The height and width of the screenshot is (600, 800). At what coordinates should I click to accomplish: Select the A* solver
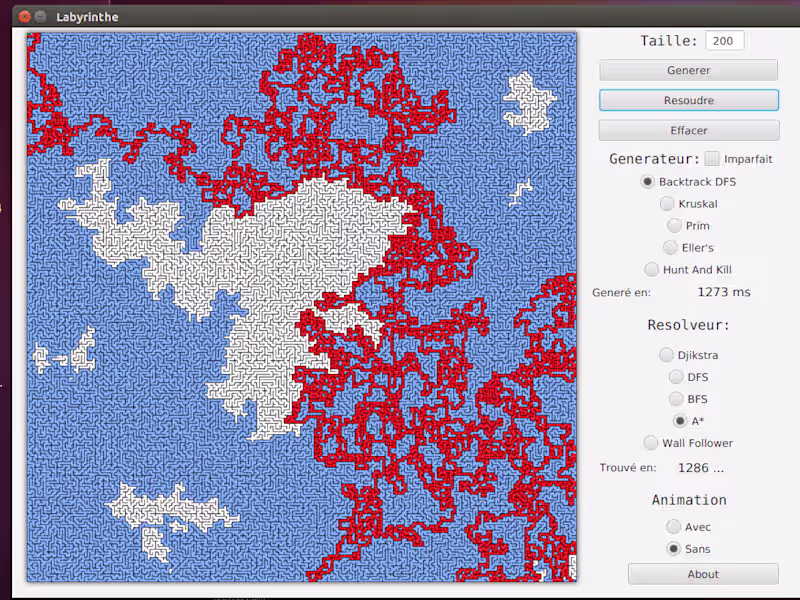point(681,421)
